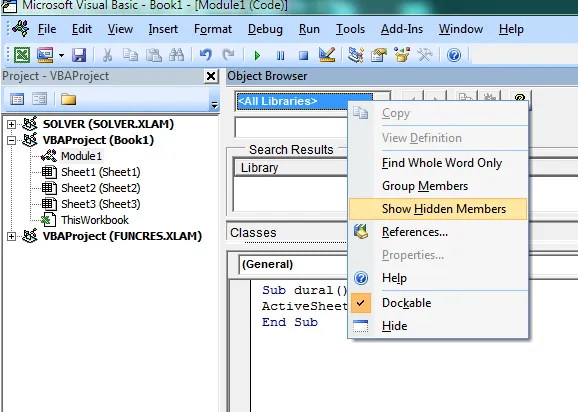This screenshot has height=412, width=578.
Task: Run macro with green play icon
Action: point(257,56)
